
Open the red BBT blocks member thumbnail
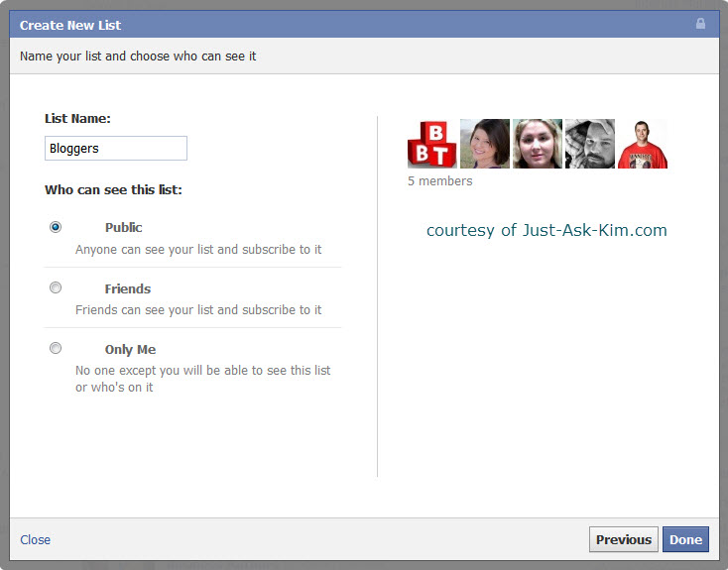432,144
